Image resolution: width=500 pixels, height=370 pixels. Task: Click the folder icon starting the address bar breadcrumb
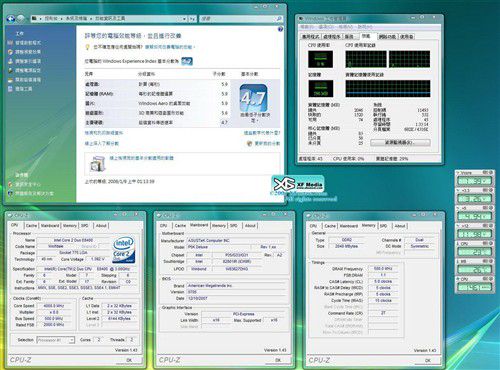pyautogui.click(x=34, y=19)
